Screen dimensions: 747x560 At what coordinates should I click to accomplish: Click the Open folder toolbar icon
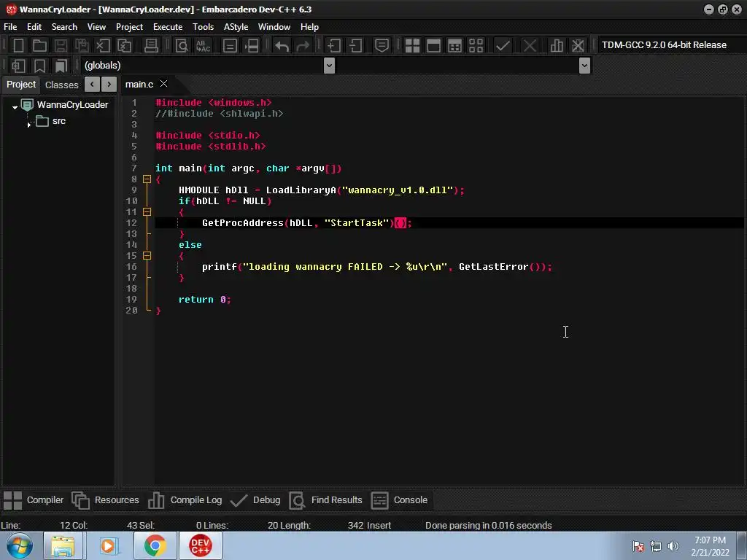coord(39,46)
